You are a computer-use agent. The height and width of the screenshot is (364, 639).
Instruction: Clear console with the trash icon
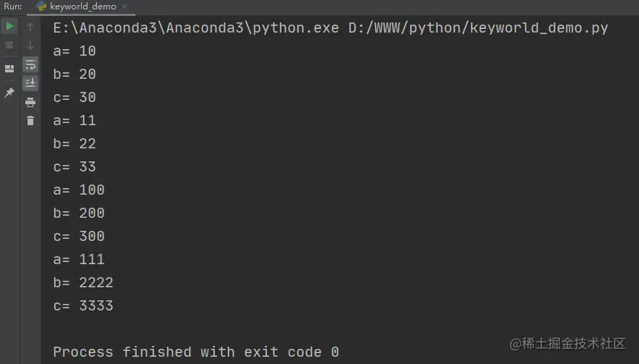coord(30,121)
